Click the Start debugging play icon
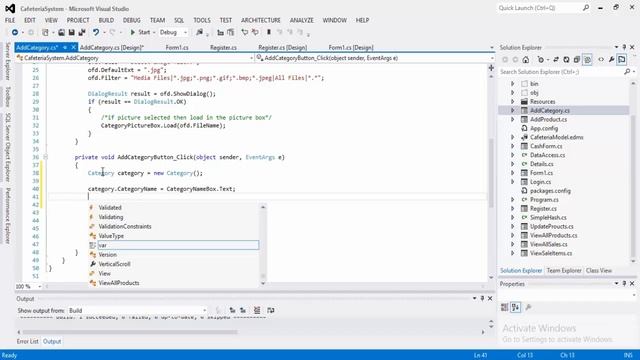The image size is (640, 360). [x=133, y=32]
